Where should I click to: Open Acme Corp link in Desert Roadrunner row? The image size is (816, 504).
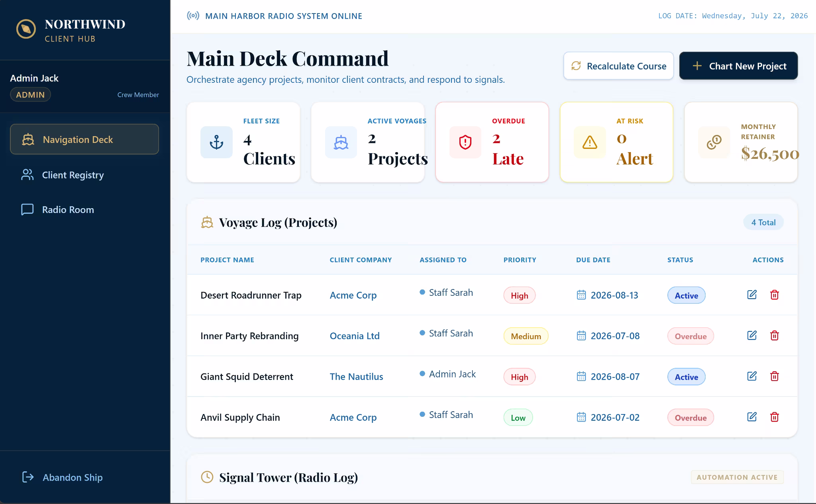click(353, 295)
